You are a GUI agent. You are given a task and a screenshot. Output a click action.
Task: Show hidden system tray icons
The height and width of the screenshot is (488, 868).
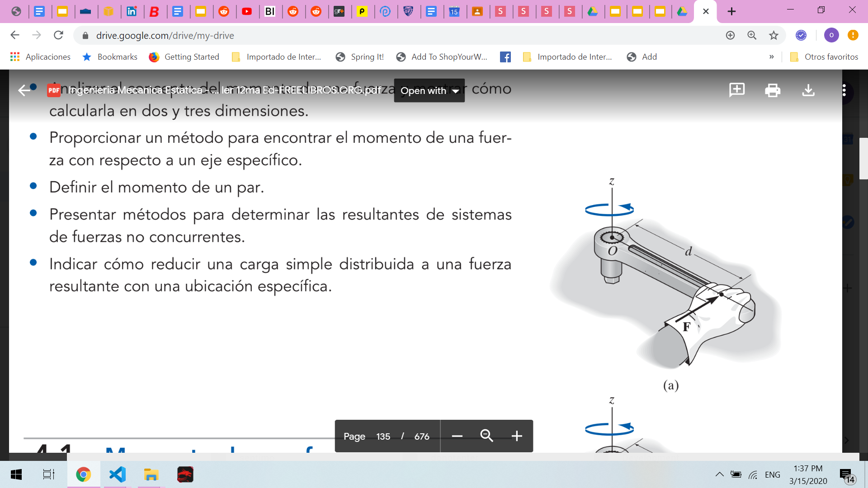coord(719,474)
